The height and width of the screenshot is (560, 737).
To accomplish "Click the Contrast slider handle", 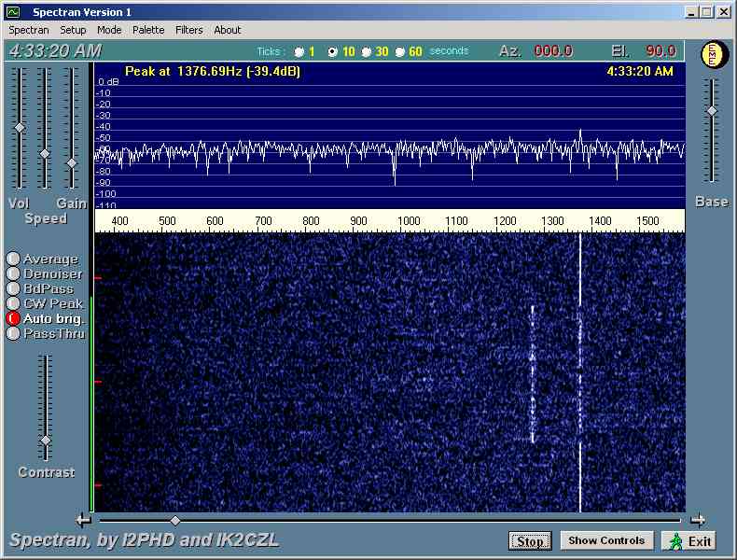I will click(x=45, y=440).
